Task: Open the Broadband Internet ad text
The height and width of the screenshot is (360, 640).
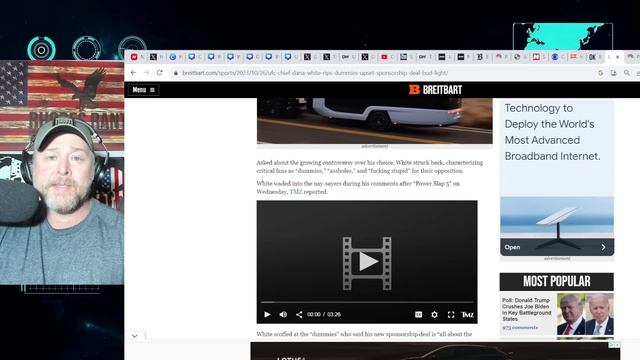Action: 552,132
